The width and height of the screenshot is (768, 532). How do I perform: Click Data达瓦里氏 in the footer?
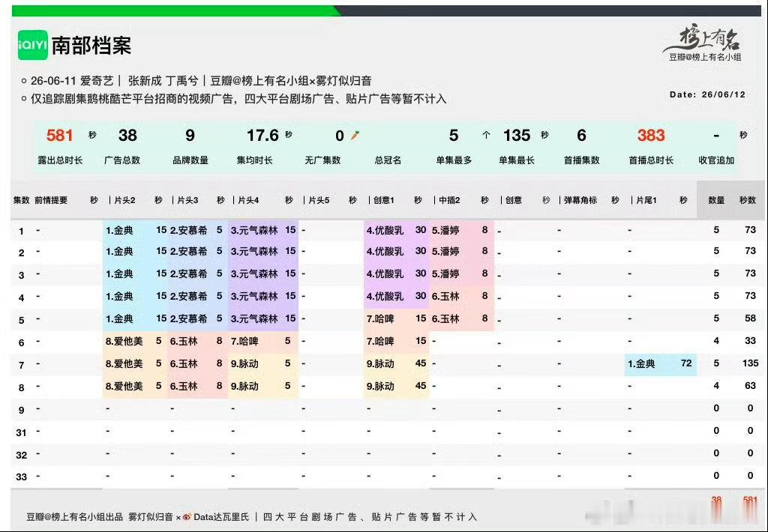pos(221,517)
